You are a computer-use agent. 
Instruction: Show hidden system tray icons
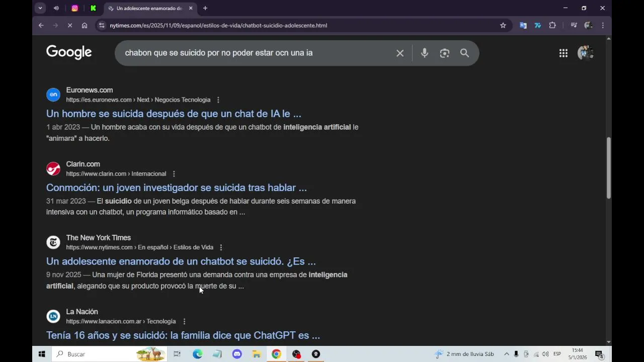(x=507, y=354)
